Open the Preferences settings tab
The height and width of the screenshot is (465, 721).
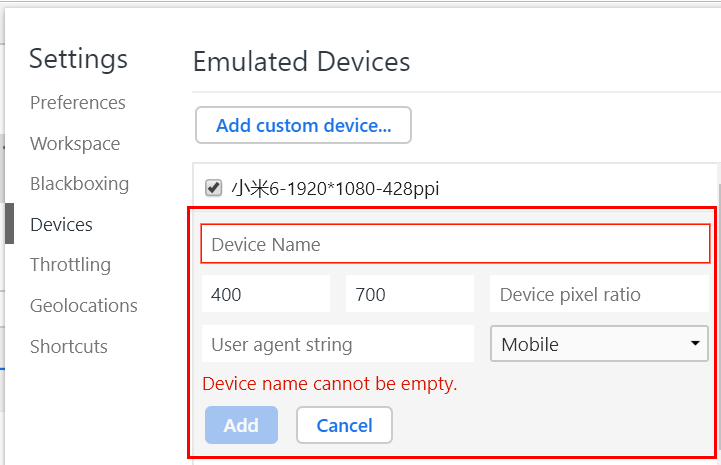(78, 103)
